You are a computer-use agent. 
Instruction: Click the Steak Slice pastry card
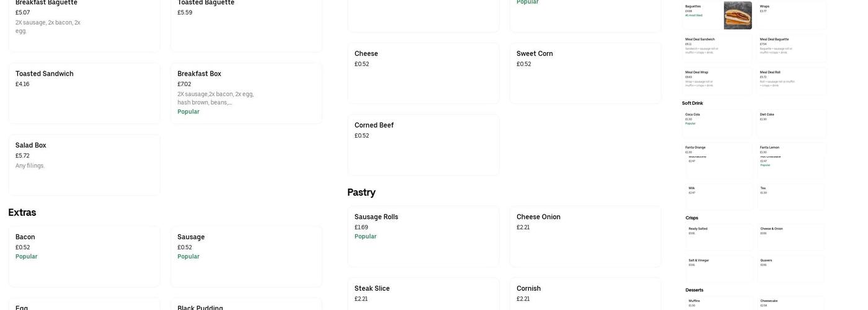point(423,294)
